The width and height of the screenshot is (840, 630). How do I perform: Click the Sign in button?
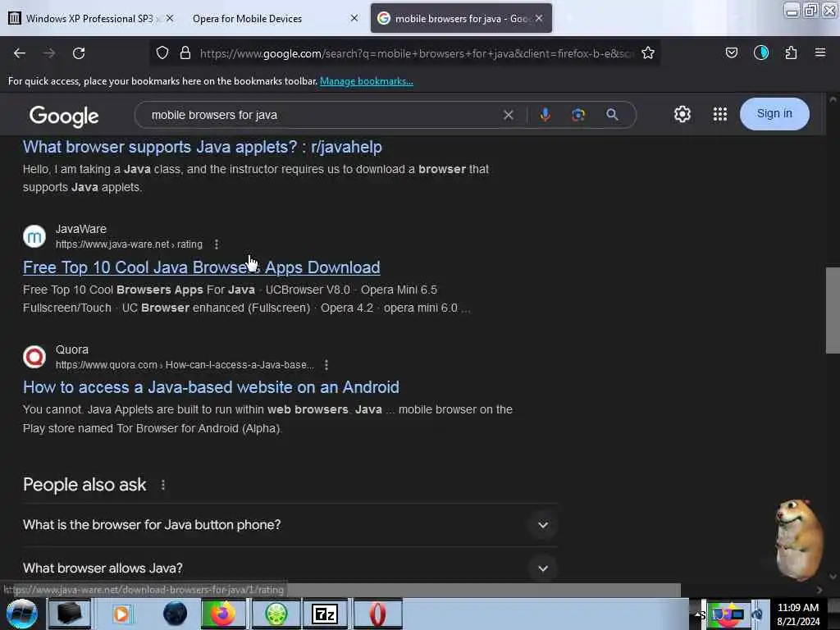(774, 113)
